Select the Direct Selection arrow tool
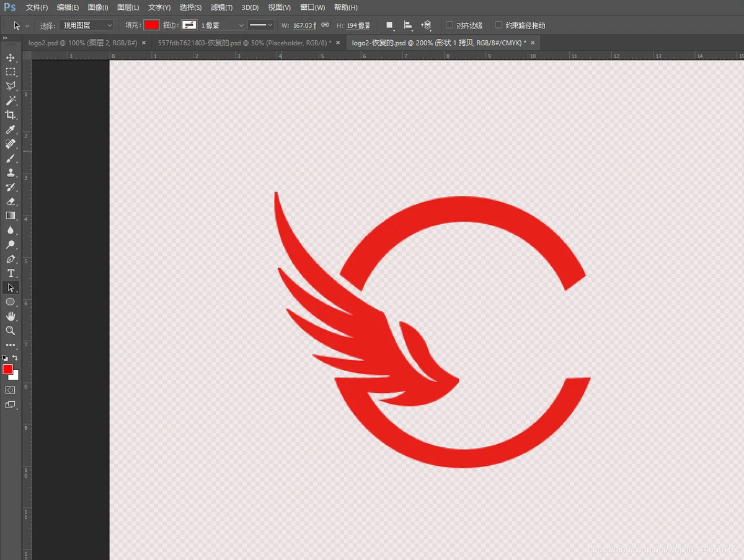This screenshot has width=744, height=560. click(11, 287)
